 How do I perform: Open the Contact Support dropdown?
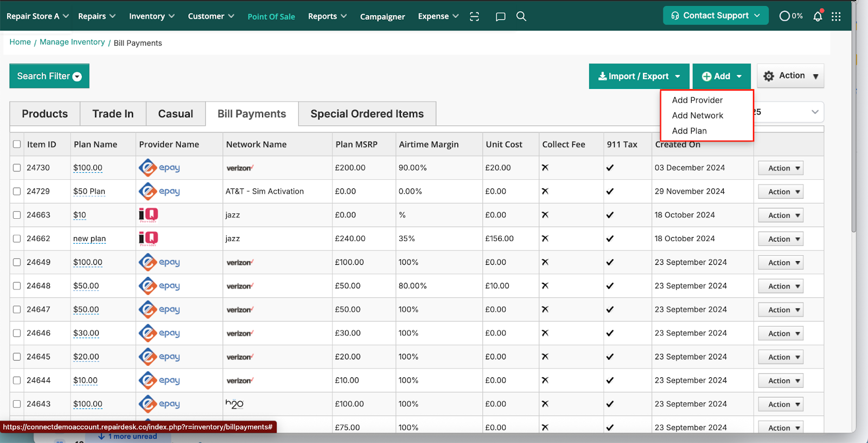[716, 16]
